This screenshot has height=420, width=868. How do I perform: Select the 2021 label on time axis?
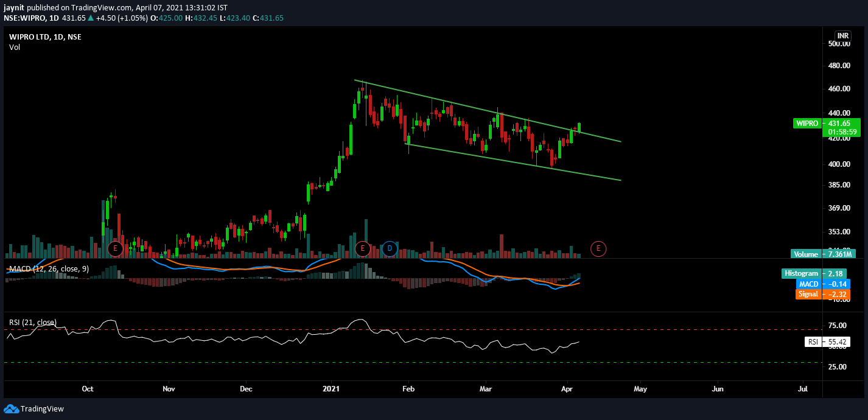[331, 388]
